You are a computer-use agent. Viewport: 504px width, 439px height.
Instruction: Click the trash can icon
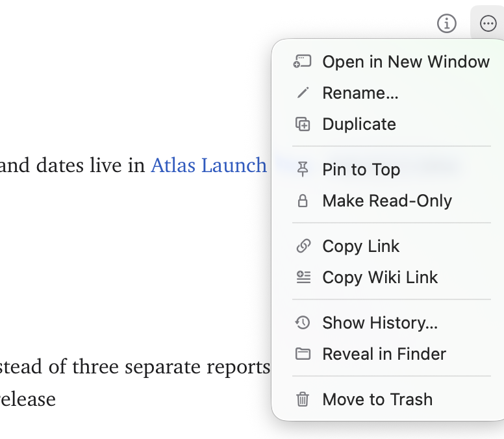[303, 399]
